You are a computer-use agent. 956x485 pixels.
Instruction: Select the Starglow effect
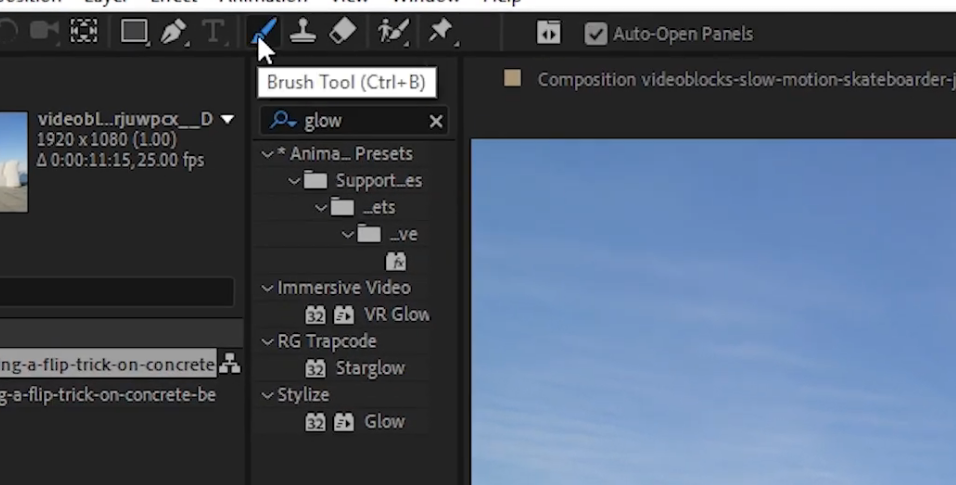(x=370, y=368)
